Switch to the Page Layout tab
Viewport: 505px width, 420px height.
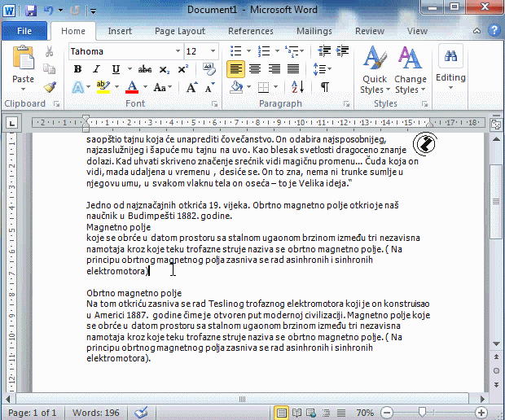(x=180, y=31)
